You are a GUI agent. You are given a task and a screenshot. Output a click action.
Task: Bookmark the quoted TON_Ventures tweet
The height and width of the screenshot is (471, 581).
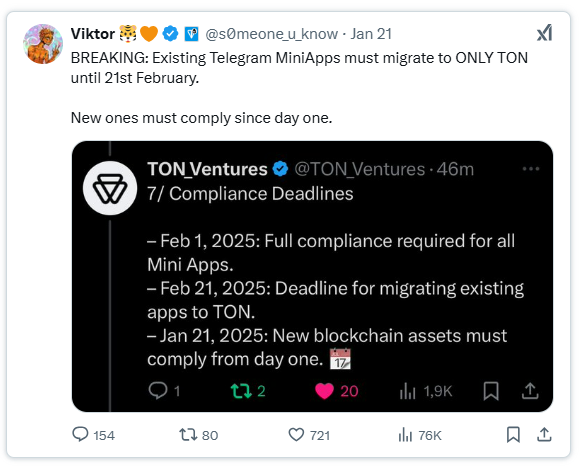point(491,391)
